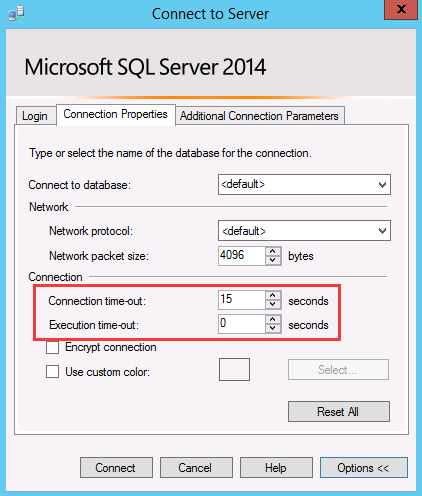Image resolution: width=422 pixels, height=496 pixels.
Task: Increase network packet size with up arrow
Action: (273, 251)
